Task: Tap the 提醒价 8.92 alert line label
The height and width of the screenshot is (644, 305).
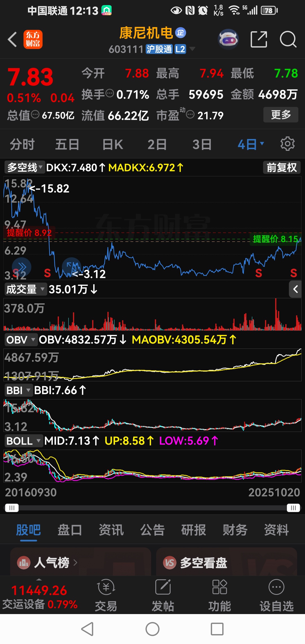Action: point(29,233)
